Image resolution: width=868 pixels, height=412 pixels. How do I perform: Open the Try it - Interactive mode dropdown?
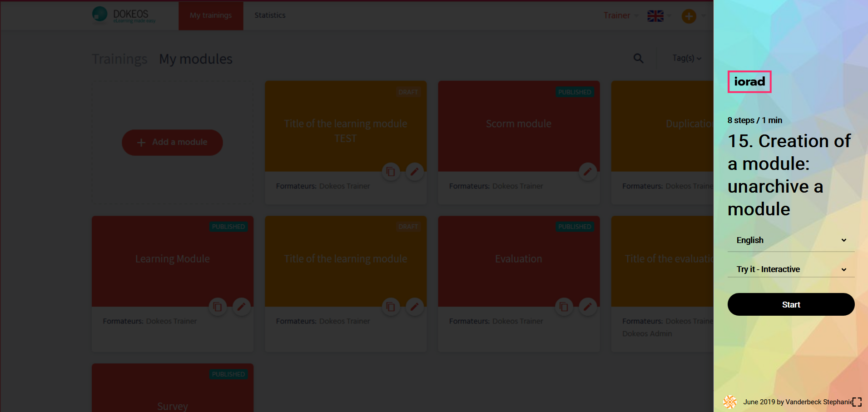coord(791,269)
